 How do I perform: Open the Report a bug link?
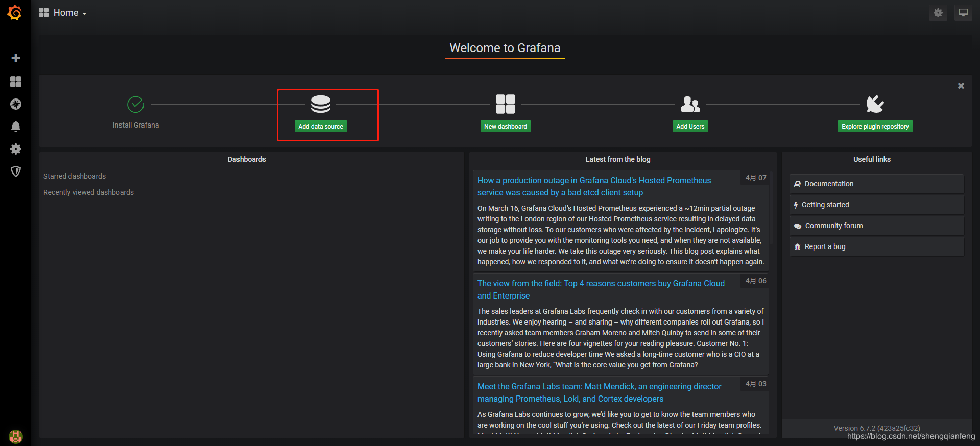[x=877, y=246]
